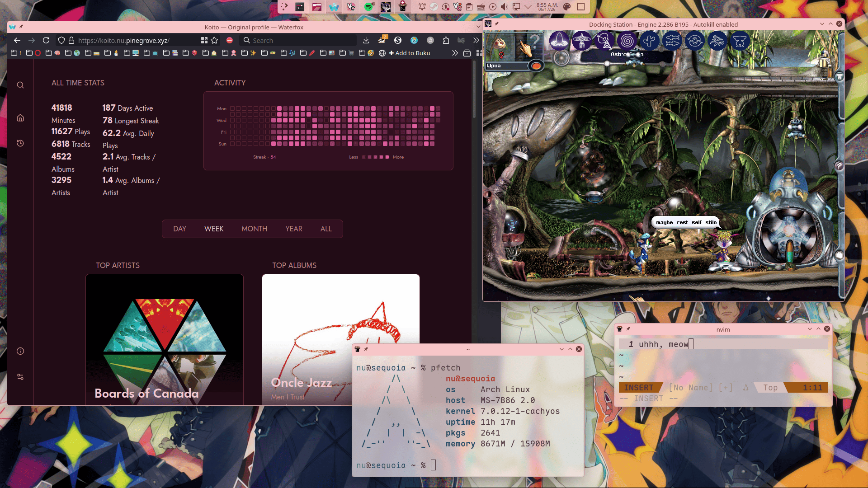Viewport: 868px width, 488px height.
Task: Open Koito info icon in sidebar
Action: (x=20, y=351)
